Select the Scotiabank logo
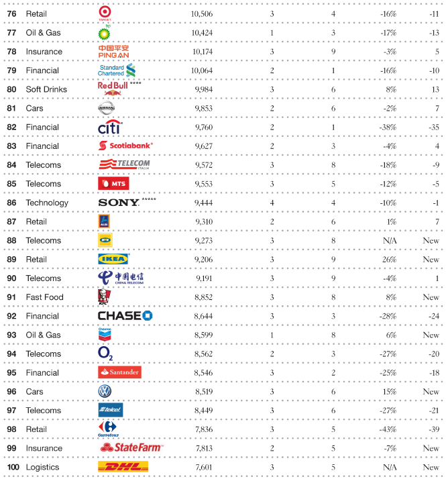448x481 pixels. (125, 146)
